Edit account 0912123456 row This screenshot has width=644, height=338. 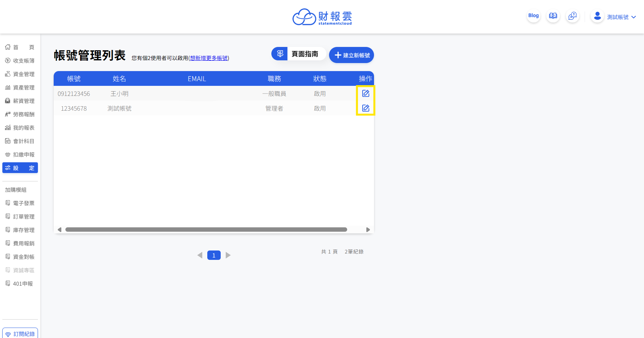(x=366, y=93)
